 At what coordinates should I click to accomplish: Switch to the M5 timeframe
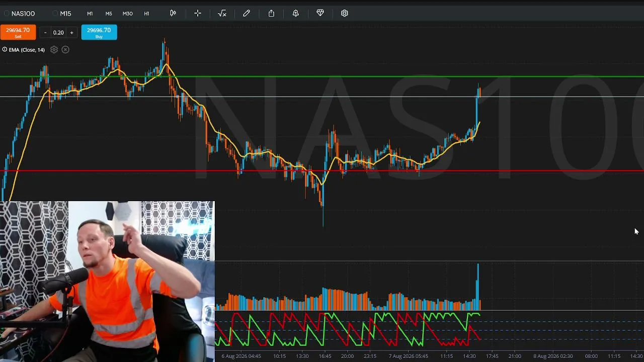tap(109, 14)
